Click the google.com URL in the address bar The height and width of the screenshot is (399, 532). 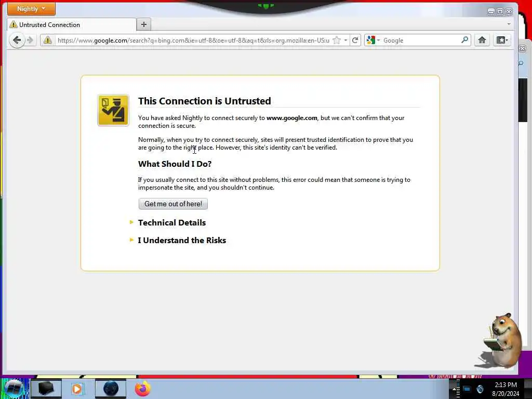(193, 41)
